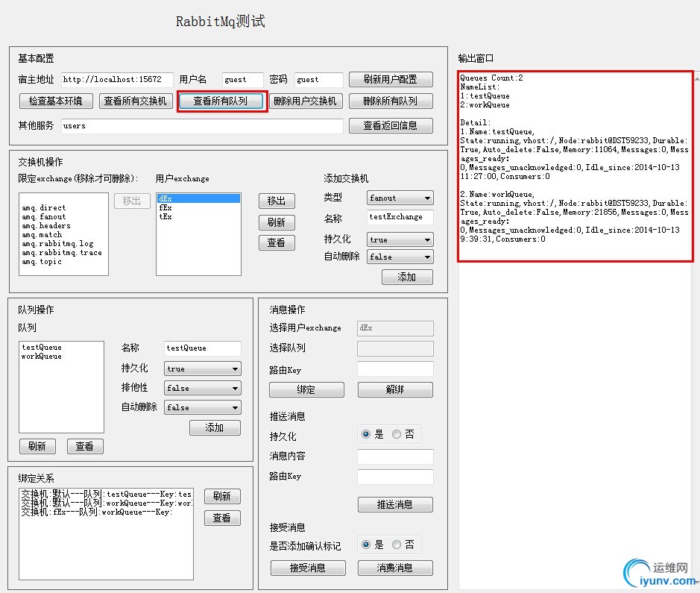Select amq.fanout in restricted exchange list
Screen dimensions: 700x593
tap(44, 216)
